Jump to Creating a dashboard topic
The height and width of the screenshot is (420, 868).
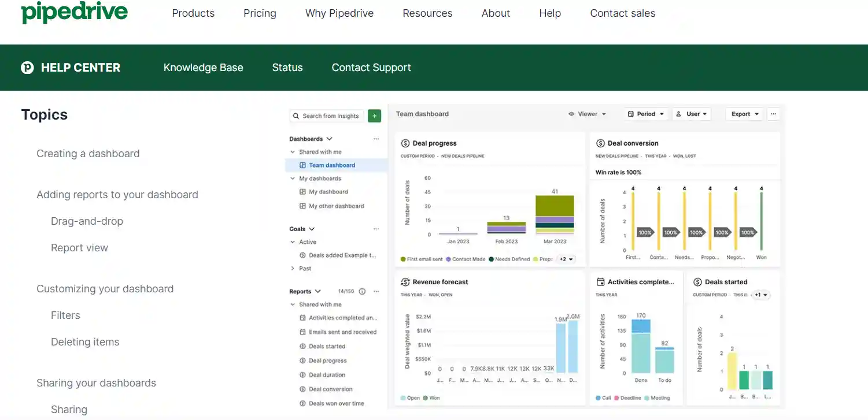[88, 154]
